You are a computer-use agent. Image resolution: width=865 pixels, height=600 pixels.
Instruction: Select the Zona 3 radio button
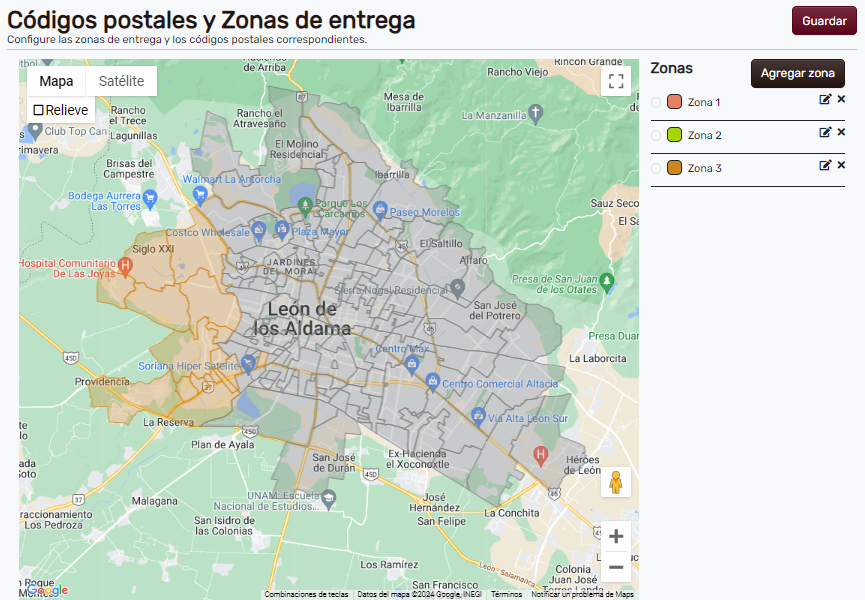[658, 168]
